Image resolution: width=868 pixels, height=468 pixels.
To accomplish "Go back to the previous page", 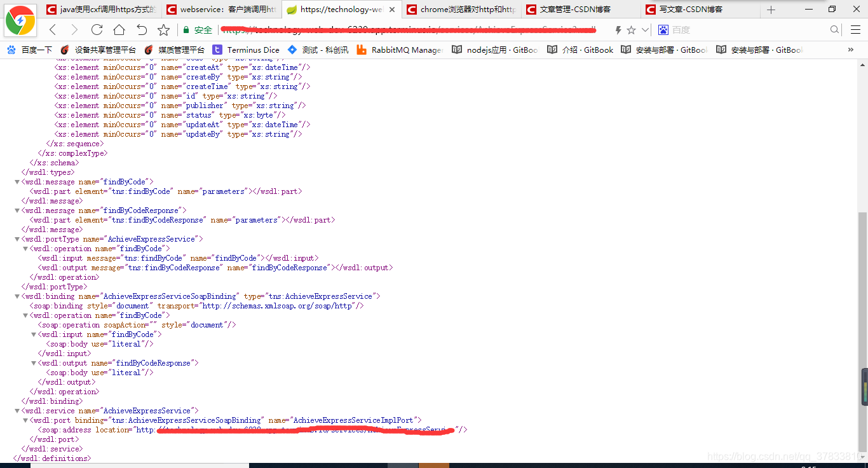I will [53, 30].
